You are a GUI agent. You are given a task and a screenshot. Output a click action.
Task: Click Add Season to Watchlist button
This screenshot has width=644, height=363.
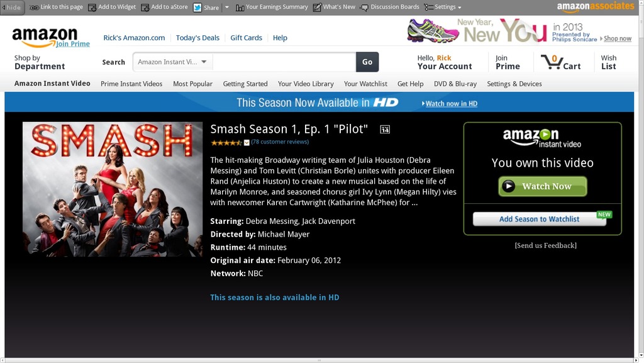[x=539, y=220]
